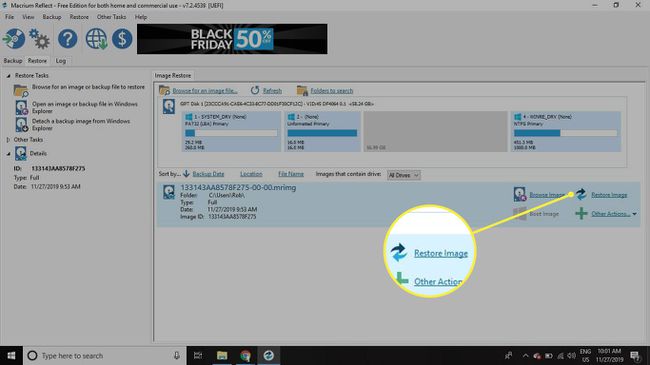Click the Boot Image label

544,214
